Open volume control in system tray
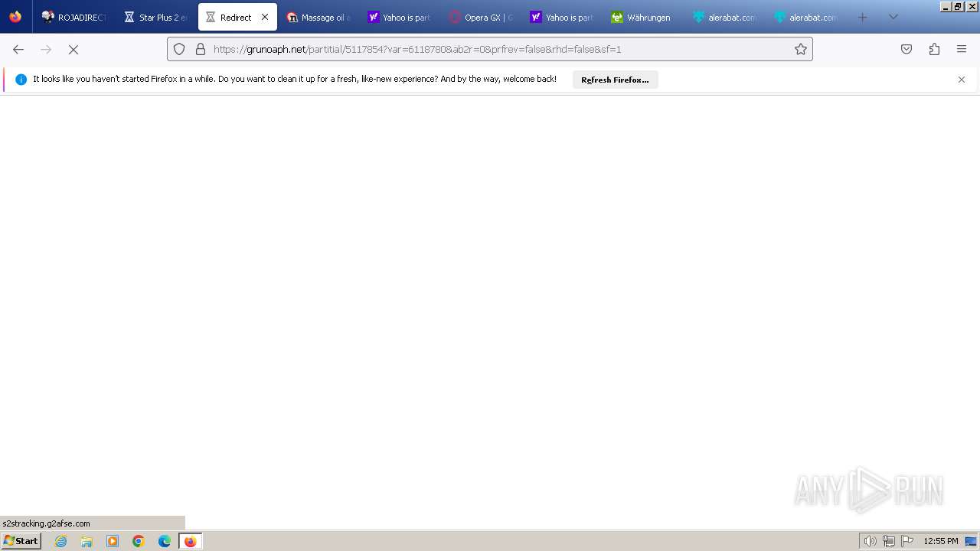The height and width of the screenshot is (551, 980). (x=870, y=541)
